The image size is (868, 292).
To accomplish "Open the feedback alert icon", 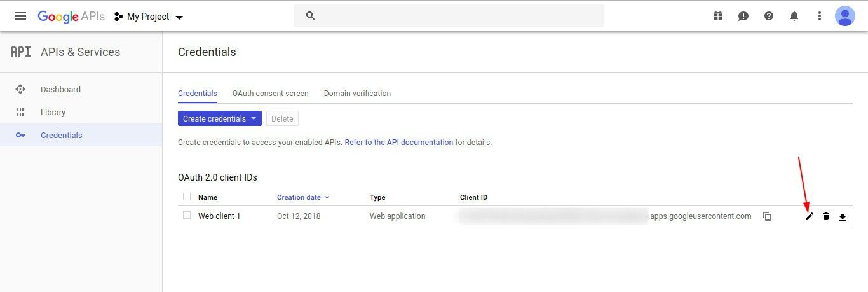I will point(743,16).
